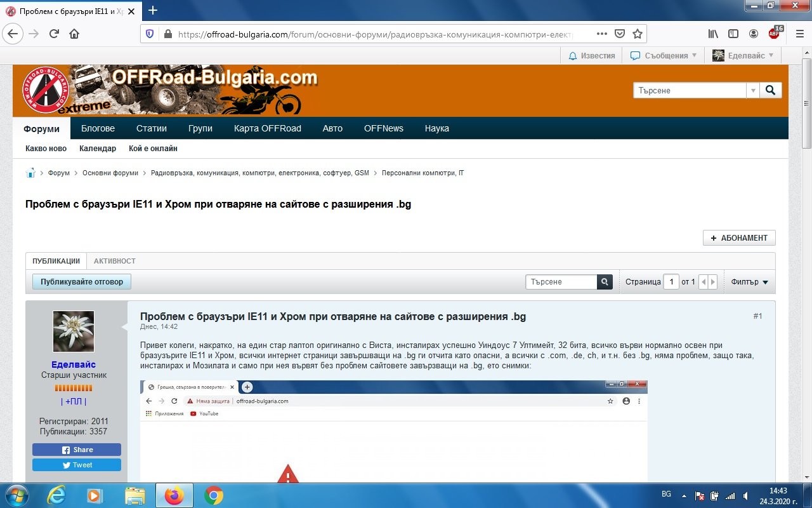Open Windows Media Player from taskbar
The height and width of the screenshot is (508, 812).
coord(96,495)
